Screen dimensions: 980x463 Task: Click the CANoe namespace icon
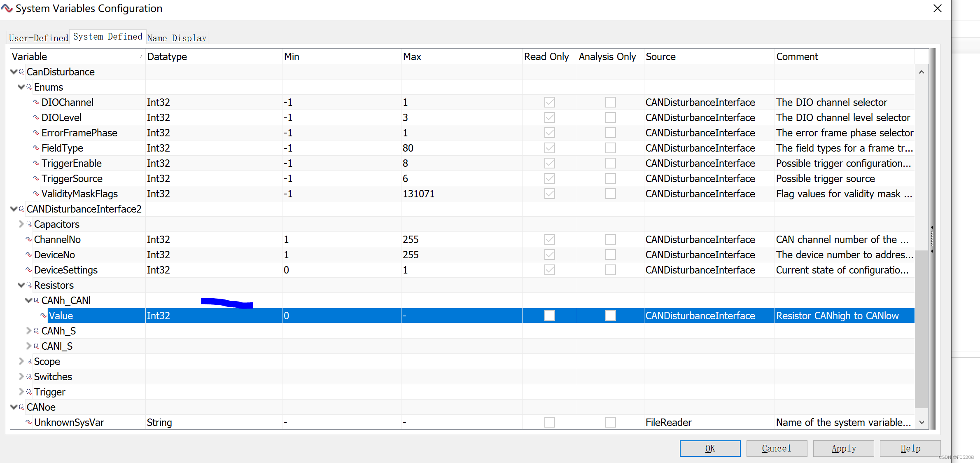(21, 407)
